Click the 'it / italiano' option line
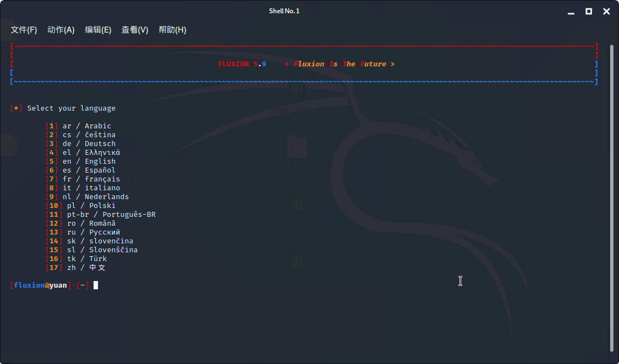Image resolution: width=619 pixels, height=364 pixels. pyautogui.click(x=83, y=188)
